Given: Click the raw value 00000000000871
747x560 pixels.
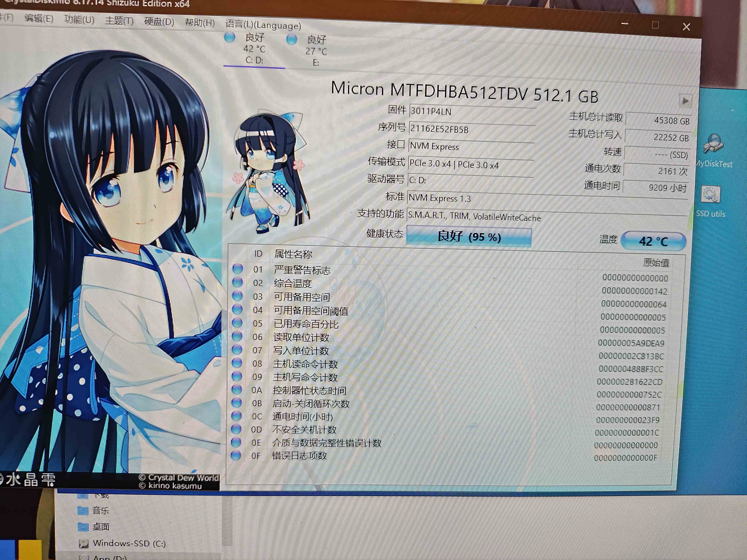Looking at the screenshot, I should click(x=628, y=407).
